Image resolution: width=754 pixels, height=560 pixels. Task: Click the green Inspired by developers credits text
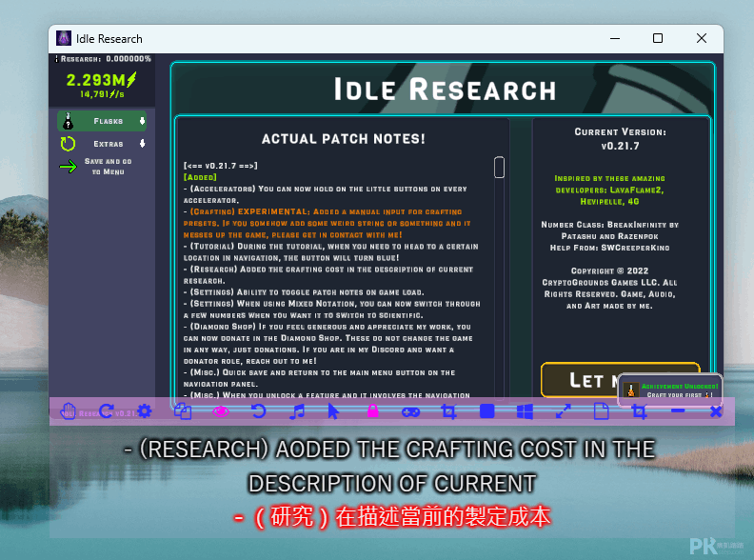pos(609,190)
